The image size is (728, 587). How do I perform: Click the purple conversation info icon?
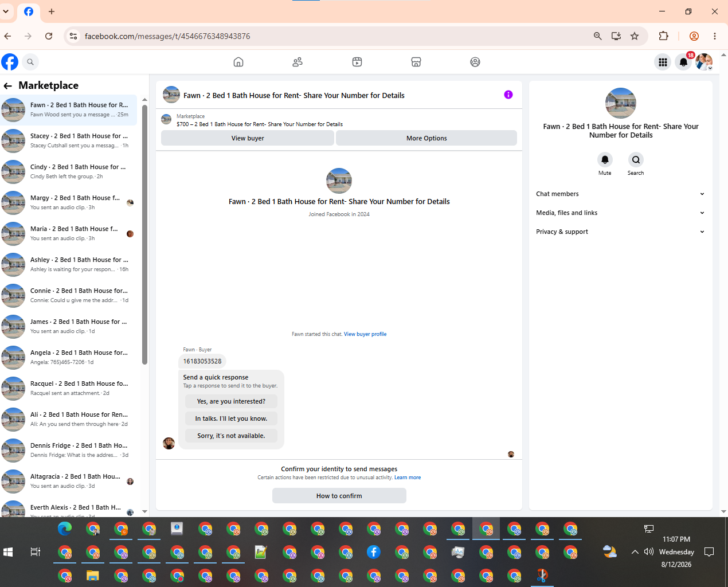[x=508, y=95]
